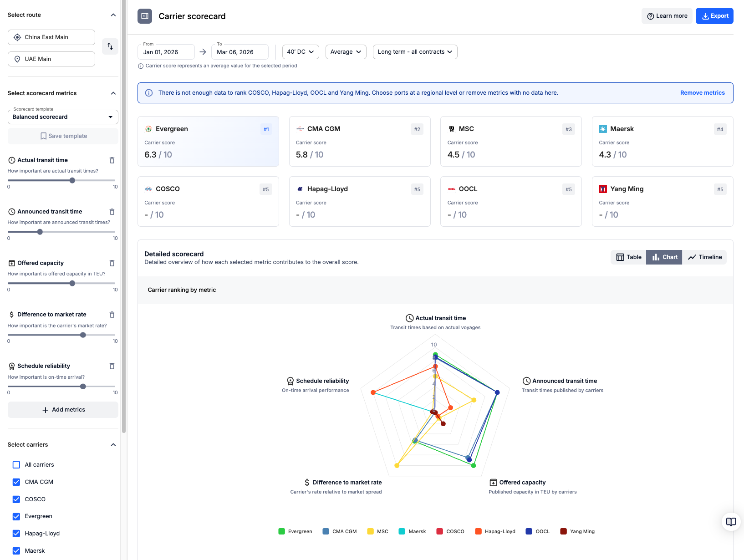Image resolution: width=744 pixels, height=560 pixels.
Task: Switch to the Table view tab
Action: tap(628, 257)
